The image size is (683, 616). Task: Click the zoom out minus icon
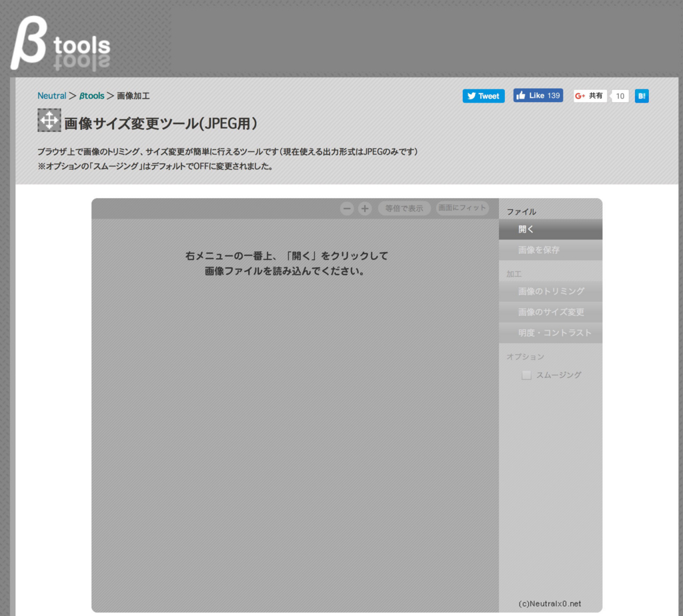click(347, 209)
